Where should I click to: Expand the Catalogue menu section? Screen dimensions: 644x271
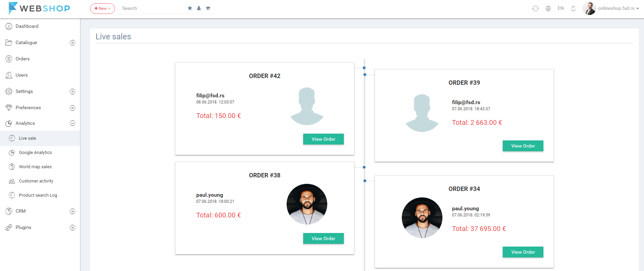coord(72,43)
